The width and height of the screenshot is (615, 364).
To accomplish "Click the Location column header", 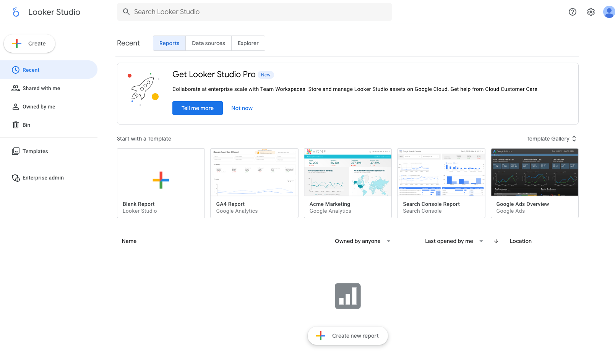I will click(521, 241).
